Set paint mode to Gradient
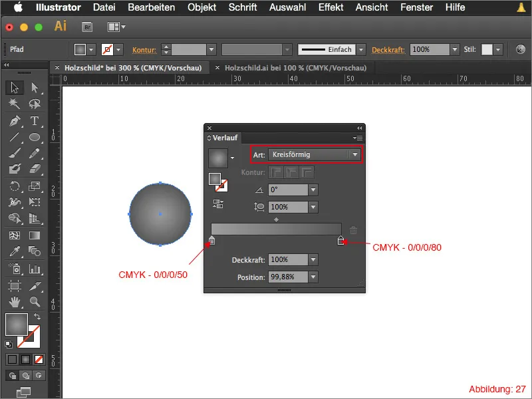532x399 pixels. 25,359
